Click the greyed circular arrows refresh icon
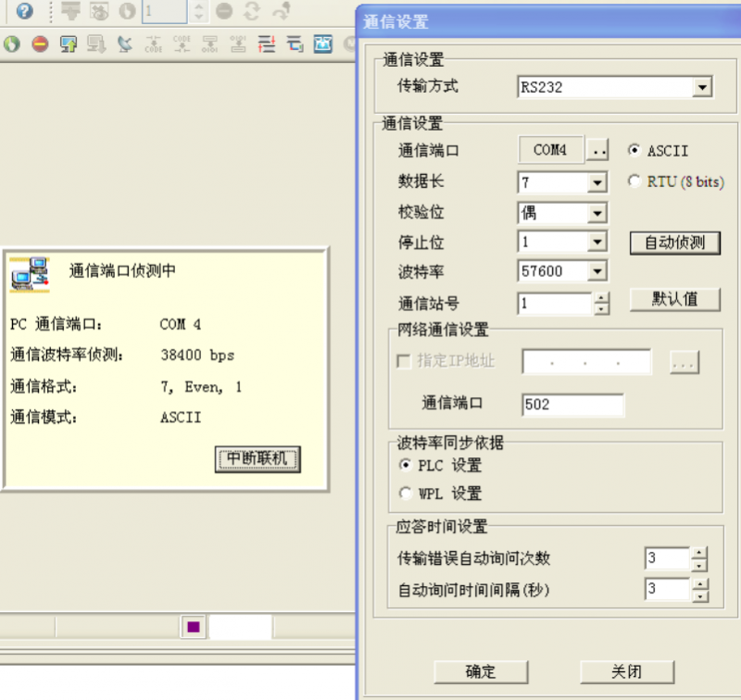 252,11
